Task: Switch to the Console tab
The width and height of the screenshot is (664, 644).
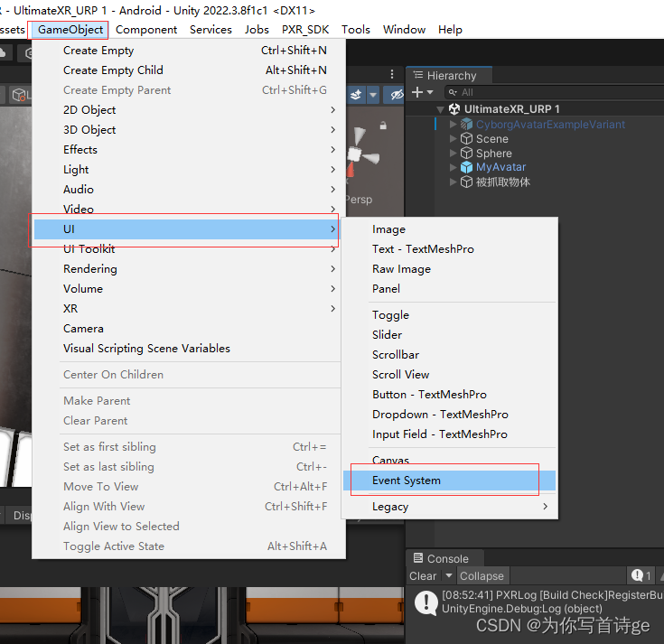Action: click(444, 558)
